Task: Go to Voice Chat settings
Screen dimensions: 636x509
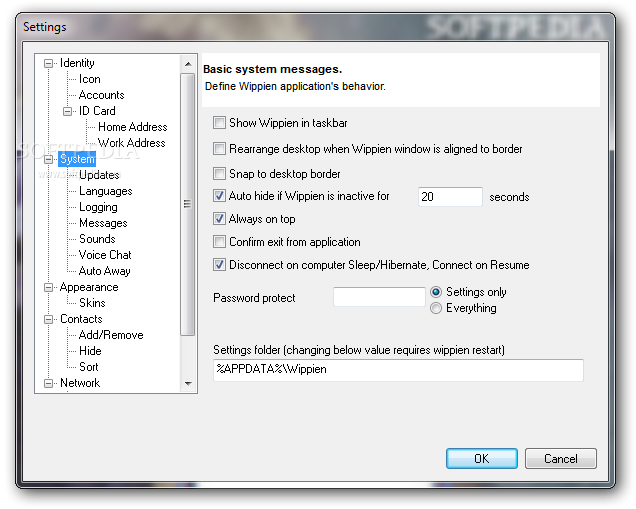Action: point(105,255)
